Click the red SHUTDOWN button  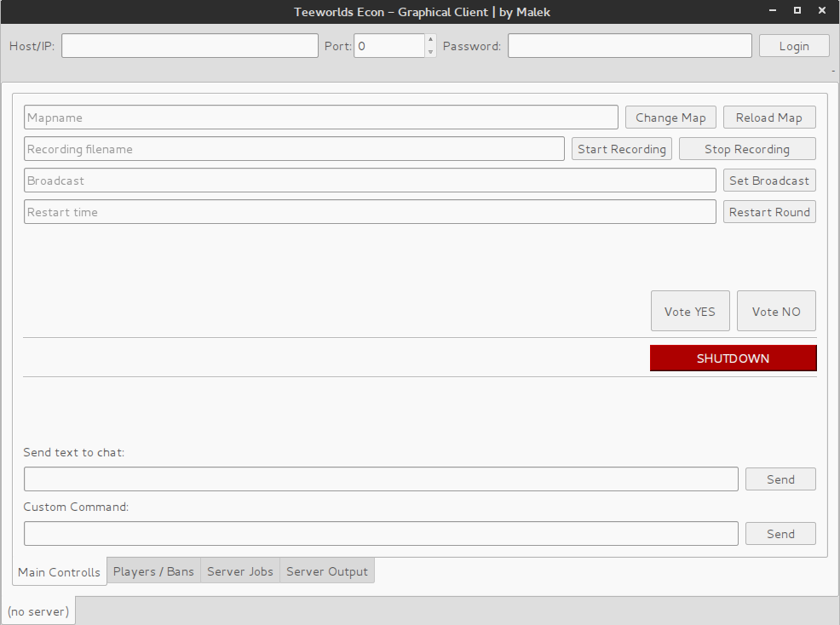point(733,358)
